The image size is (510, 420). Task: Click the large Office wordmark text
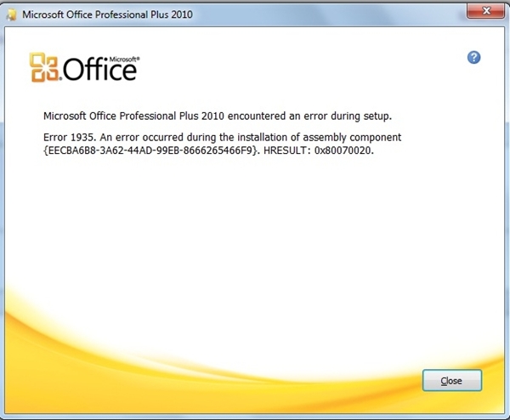coord(98,71)
